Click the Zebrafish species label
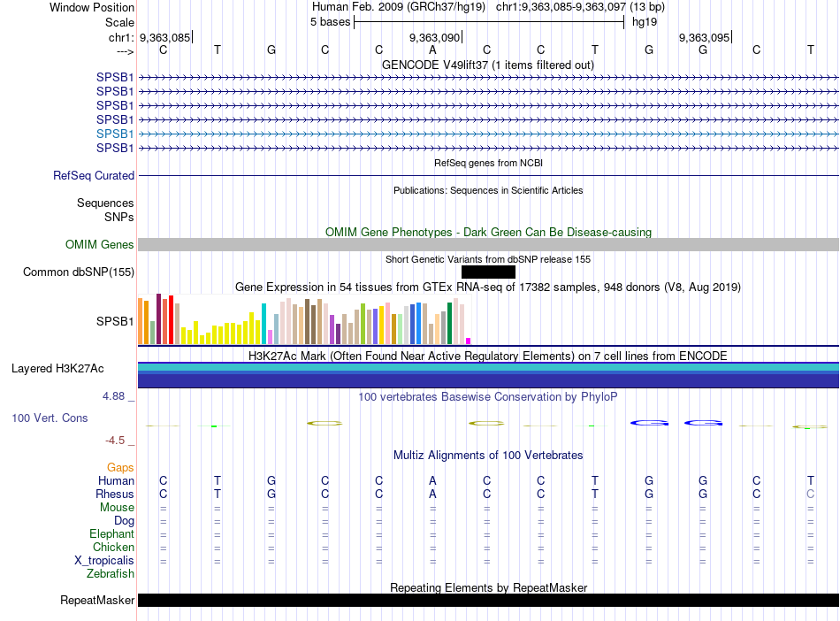The width and height of the screenshot is (840, 621). click(x=111, y=574)
